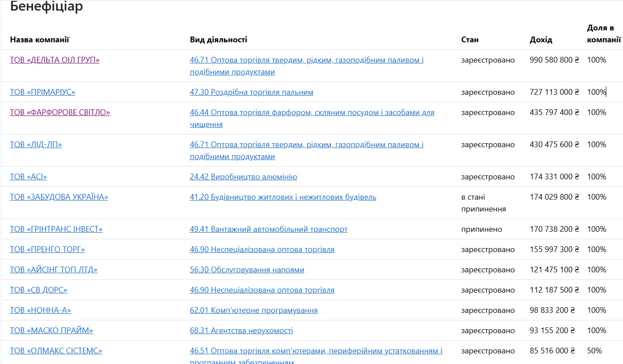Viewport: 623px width, 364px height.
Task: Open 68.31 Агентства нерухомості activity link
Action: (241, 331)
